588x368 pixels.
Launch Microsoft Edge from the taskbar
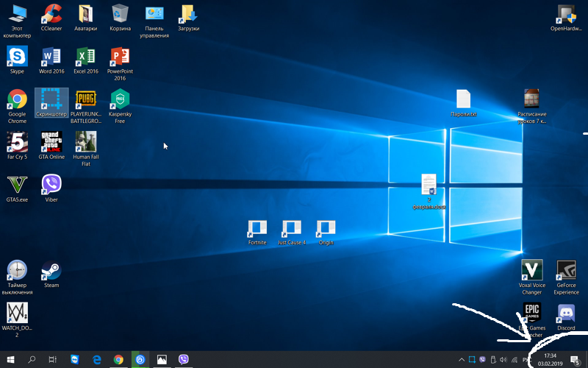(x=97, y=360)
